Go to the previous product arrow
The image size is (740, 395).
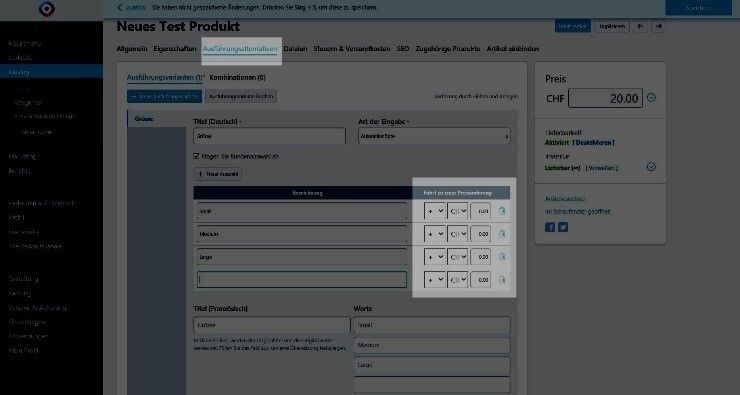(640, 26)
